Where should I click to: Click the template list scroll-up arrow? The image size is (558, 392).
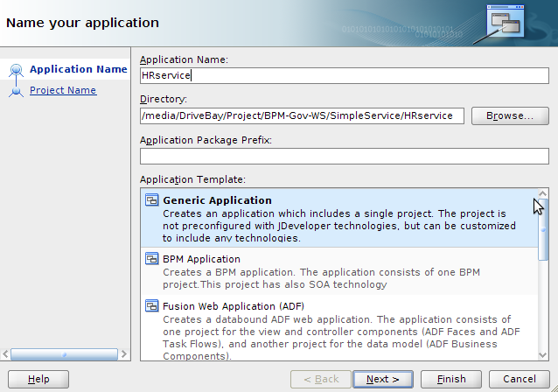543,193
